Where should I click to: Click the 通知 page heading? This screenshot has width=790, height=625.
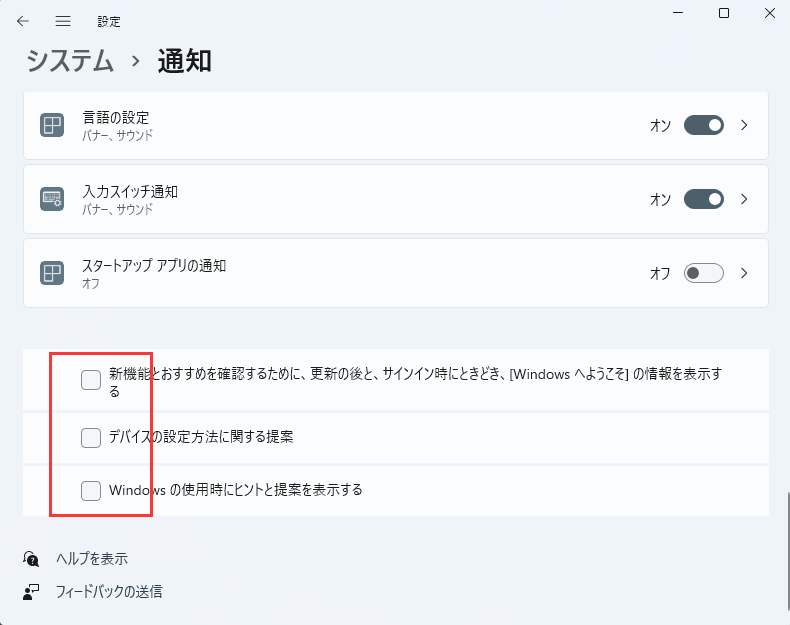(184, 61)
